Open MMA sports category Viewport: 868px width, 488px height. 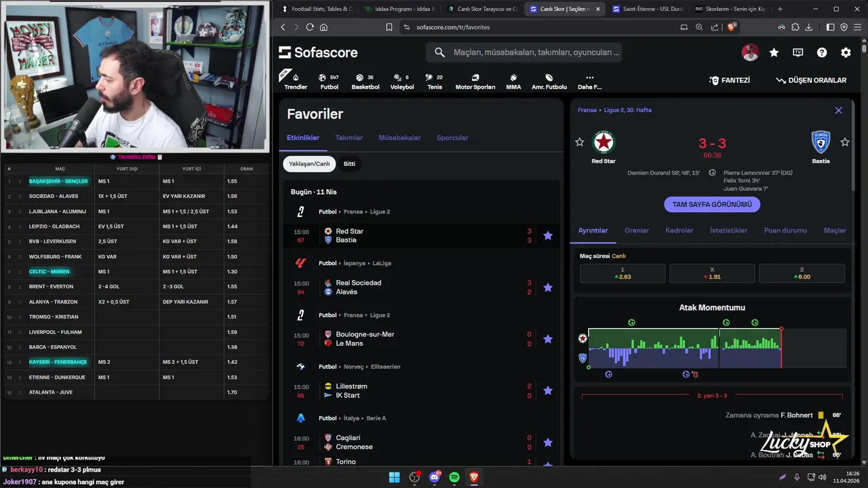click(x=513, y=82)
